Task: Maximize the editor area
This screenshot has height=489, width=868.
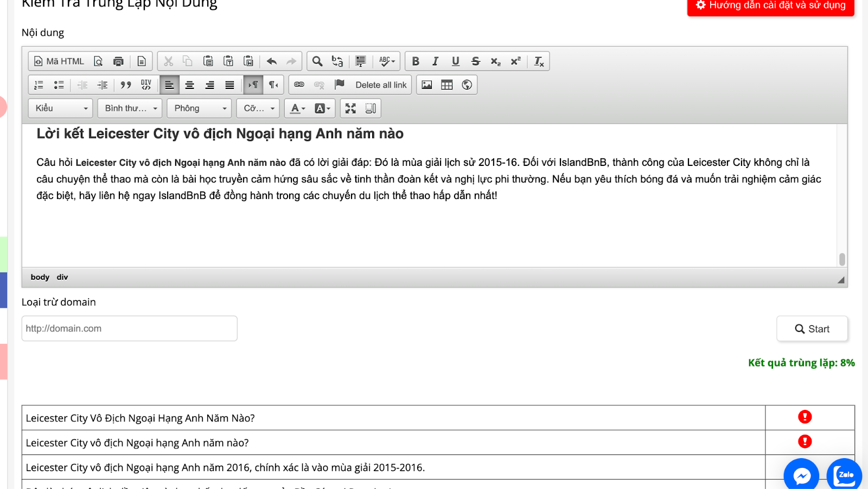Action: pos(350,108)
